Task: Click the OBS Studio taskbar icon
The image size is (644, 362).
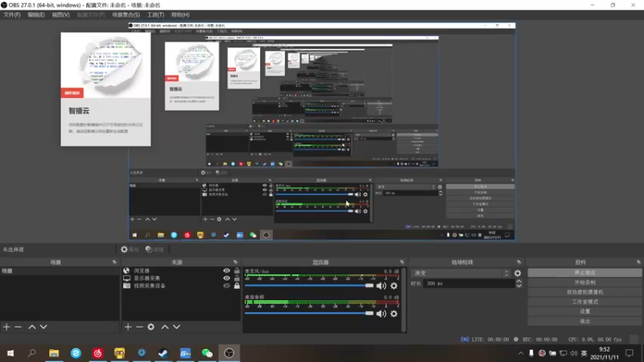Action: pos(229,353)
